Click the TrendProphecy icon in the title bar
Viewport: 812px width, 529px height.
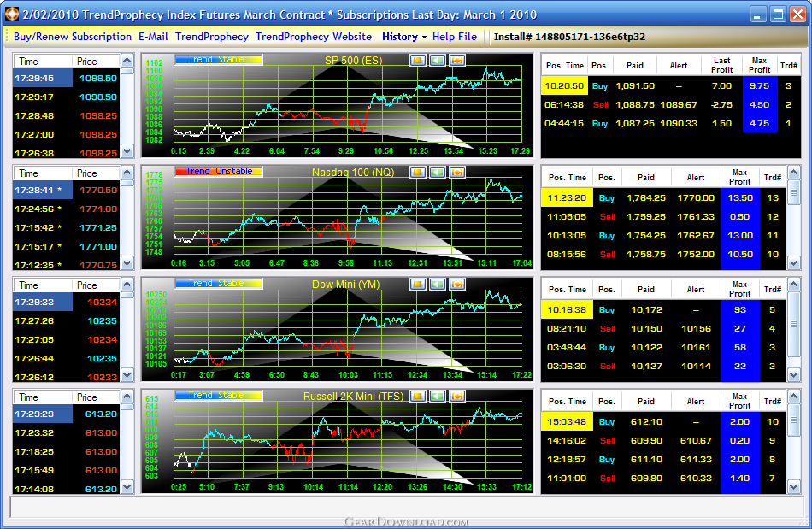[11, 15]
